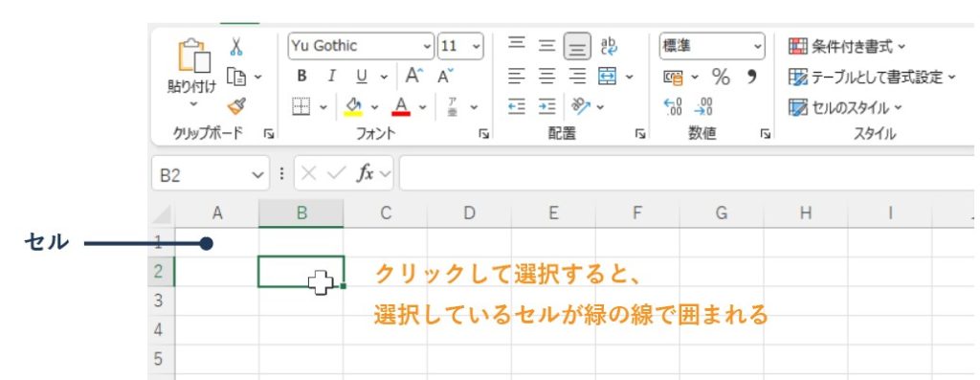Image resolution: width=980 pixels, height=380 pixels.
Task: Click the Paste (貼り付け) clipboard icon
Action: pyautogui.click(x=193, y=56)
